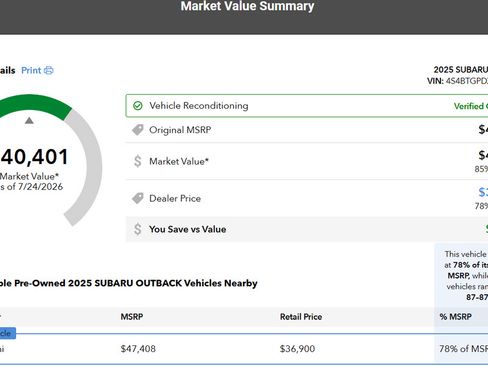Click the printer icon next to Print
The height and width of the screenshot is (366, 488).
pos(49,70)
